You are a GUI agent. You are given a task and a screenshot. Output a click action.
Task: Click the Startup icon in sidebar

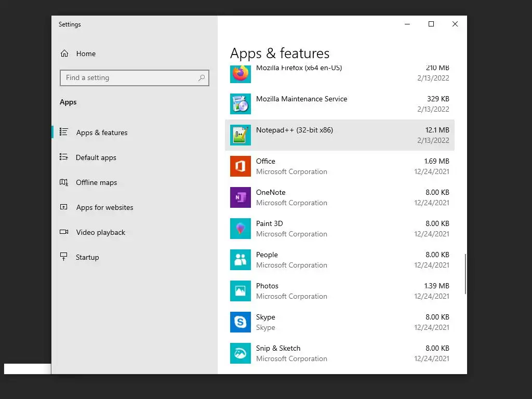click(64, 257)
